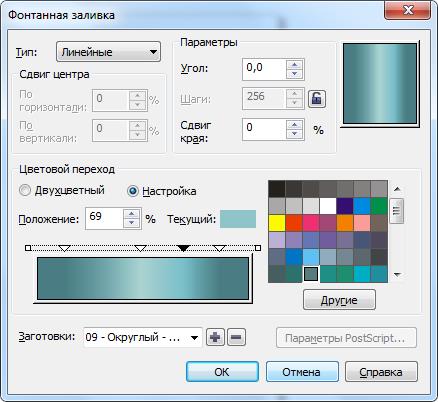The height and width of the screenshot is (402, 438).
Task: Expand the Заготовки presets dropdown
Action: point(143,337)
